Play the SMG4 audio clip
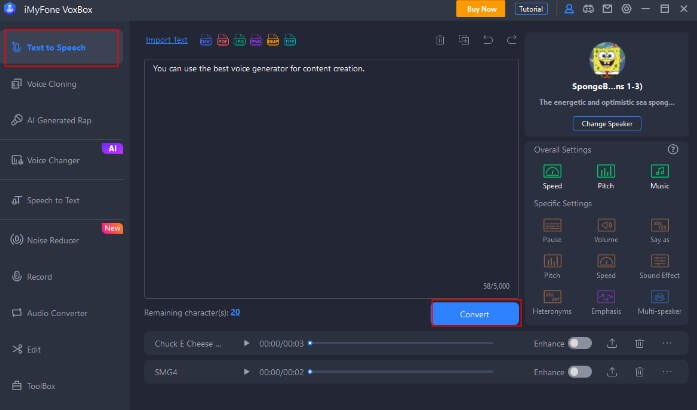The width and height of the screenshot is (697, 410). tap(246, 372)
